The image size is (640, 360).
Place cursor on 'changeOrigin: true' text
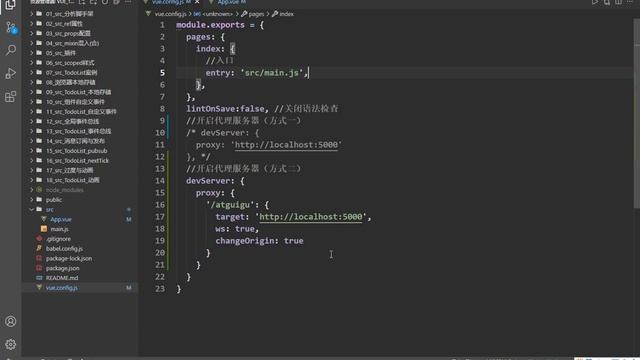(x=259, y=241)
